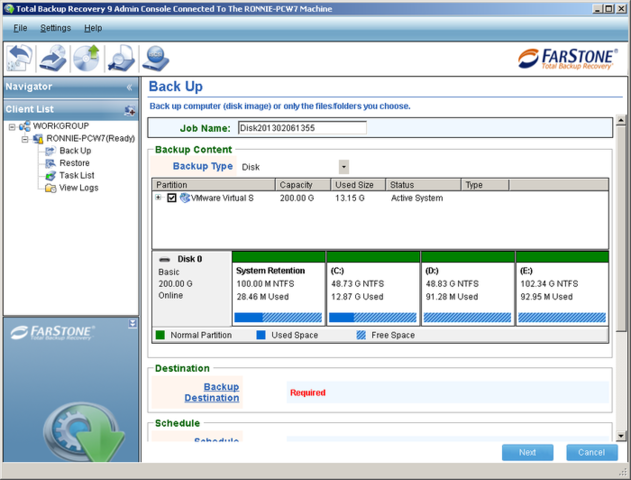Image resolution: width=631 pixels, height=480 pixels.
Task: Open the Backup Destination link
Action: [x=212, y=392]
